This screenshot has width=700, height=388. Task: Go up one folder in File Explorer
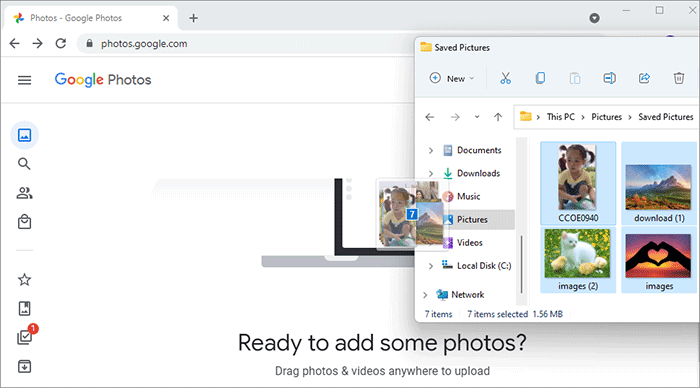498,117
